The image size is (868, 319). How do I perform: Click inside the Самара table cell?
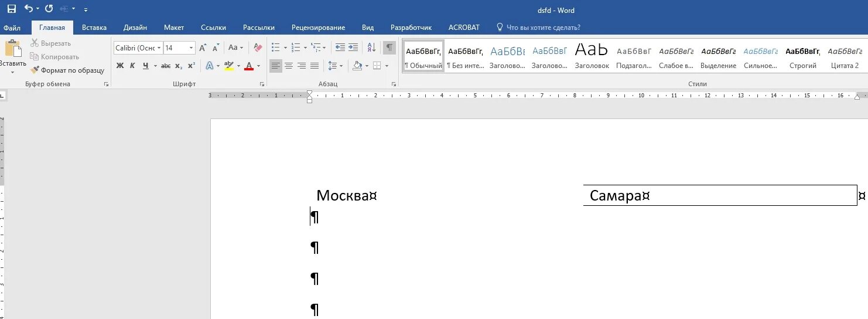point(720,195)
